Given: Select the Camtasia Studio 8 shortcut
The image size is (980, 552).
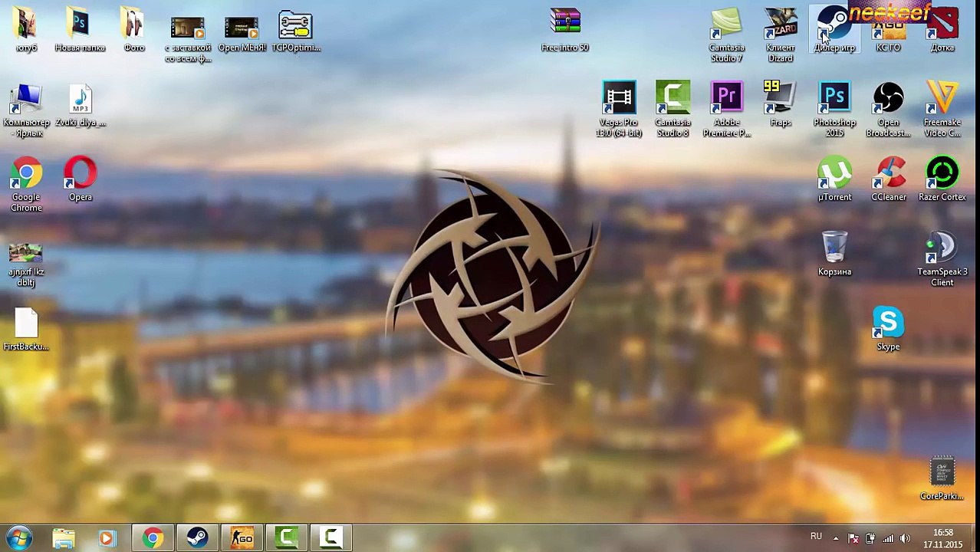Looking at the screenshot, I should click(673, 110).
